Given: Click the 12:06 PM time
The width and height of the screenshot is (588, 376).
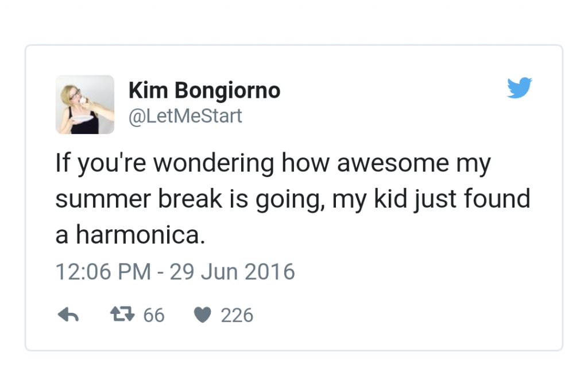Looking at the screenshot, I should point(103,271).
